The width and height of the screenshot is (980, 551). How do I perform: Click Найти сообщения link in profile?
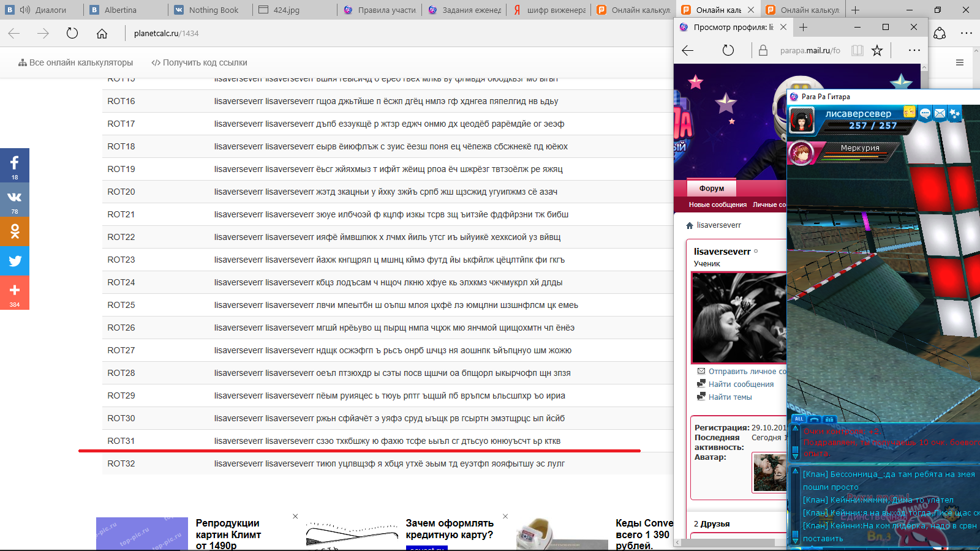[x=741, y=384]
